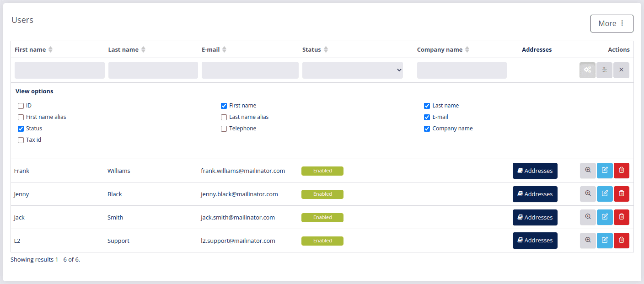Delete Frank Williams user
Image resolution: width=644 pixels, height=284 pixels.
click(622, 171)
